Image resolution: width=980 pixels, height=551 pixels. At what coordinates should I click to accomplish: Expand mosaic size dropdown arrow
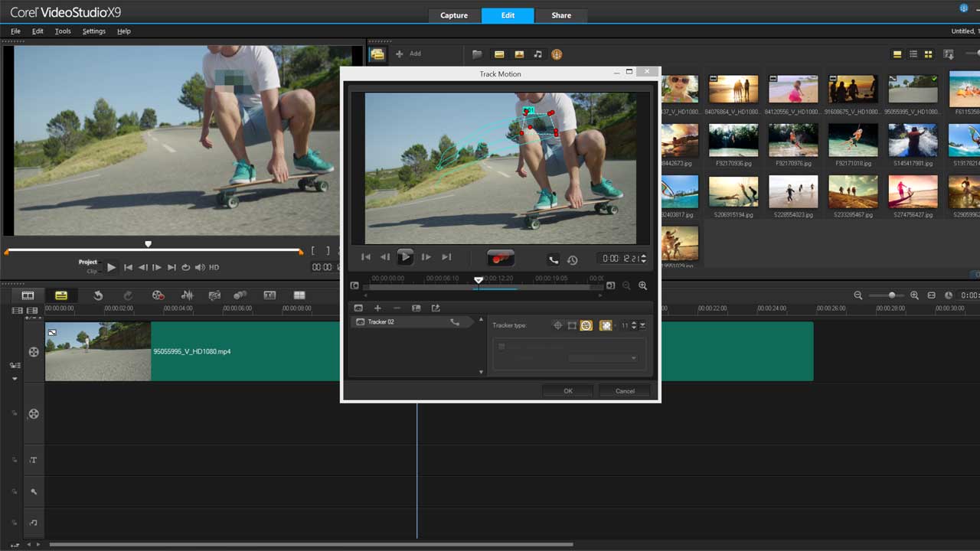[x=642, y=325]
